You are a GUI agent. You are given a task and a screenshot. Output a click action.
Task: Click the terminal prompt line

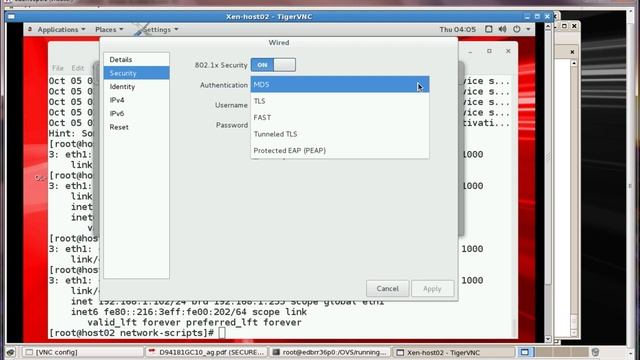click(x=137, y=333)
